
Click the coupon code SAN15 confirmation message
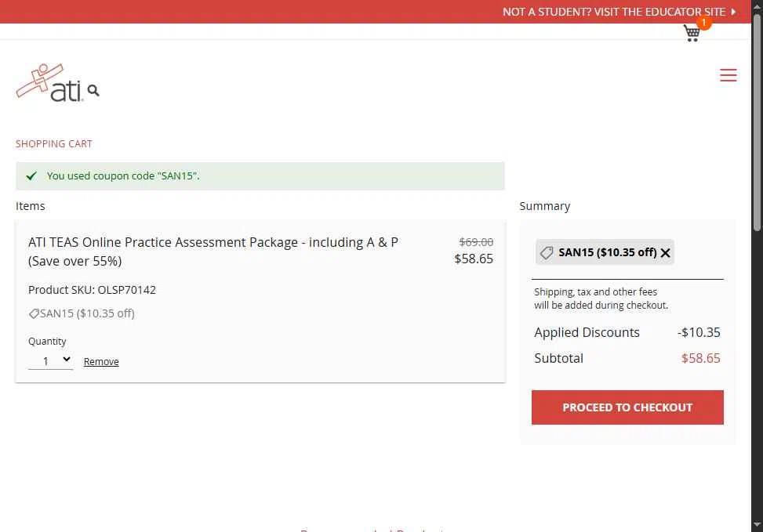tap(123, 176)
